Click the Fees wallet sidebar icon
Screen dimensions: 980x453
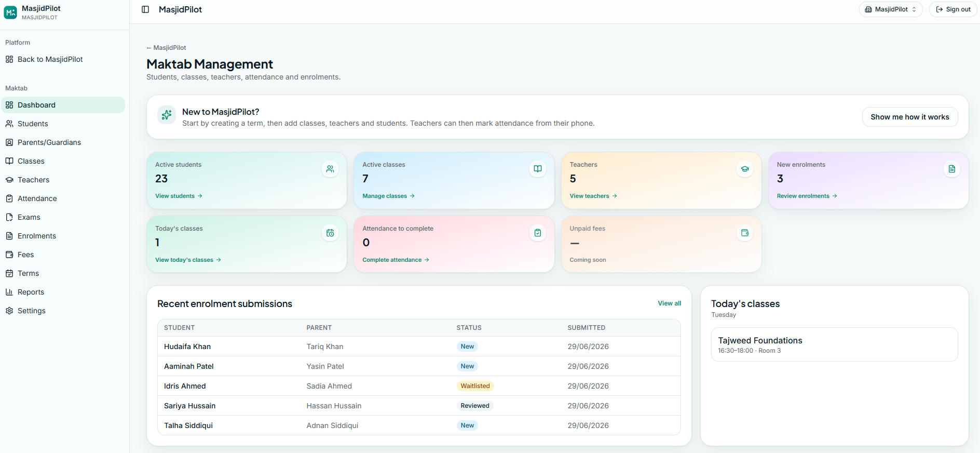click(9, 255)
